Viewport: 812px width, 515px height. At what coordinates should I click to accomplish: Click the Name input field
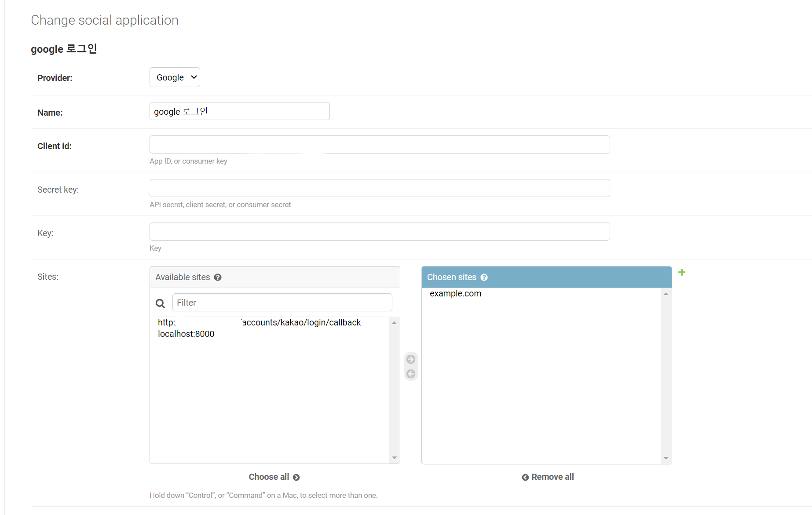click(x=239, y=111)
